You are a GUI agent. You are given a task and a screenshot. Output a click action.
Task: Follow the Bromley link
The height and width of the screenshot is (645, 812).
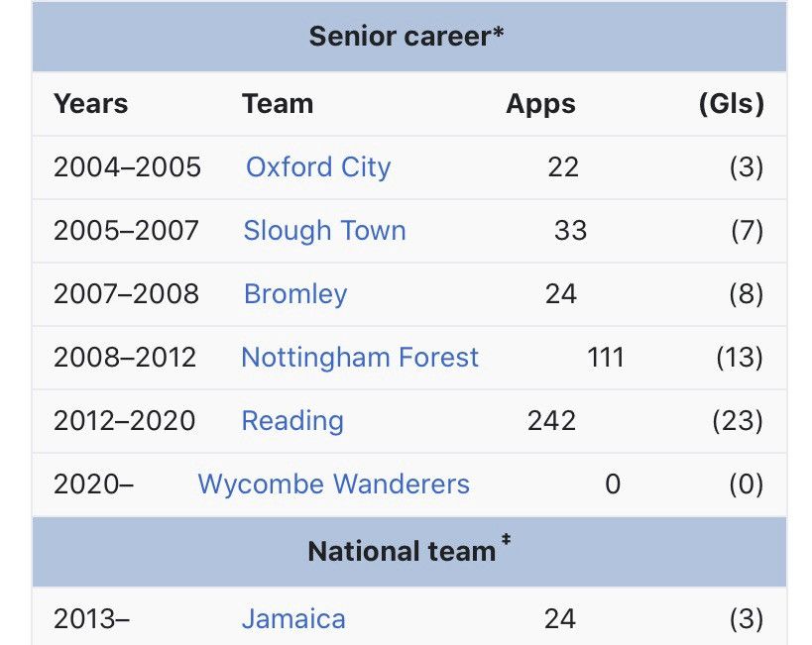coord(295,294)
